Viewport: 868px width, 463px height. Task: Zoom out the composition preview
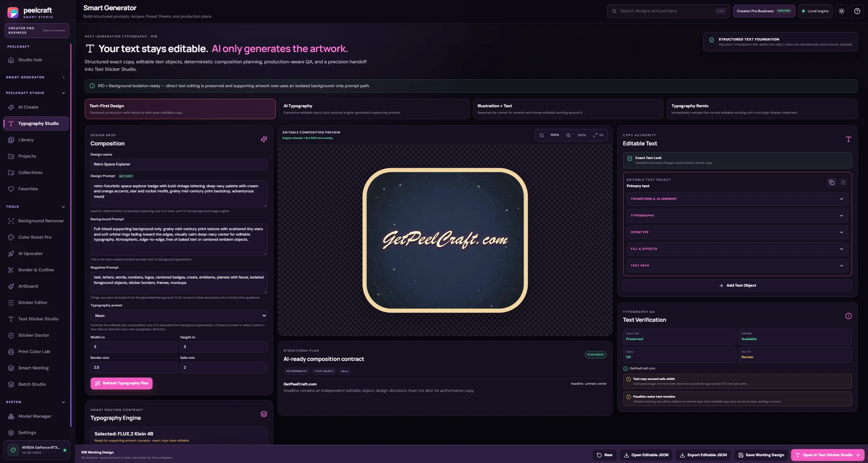(x=542, y=135)
